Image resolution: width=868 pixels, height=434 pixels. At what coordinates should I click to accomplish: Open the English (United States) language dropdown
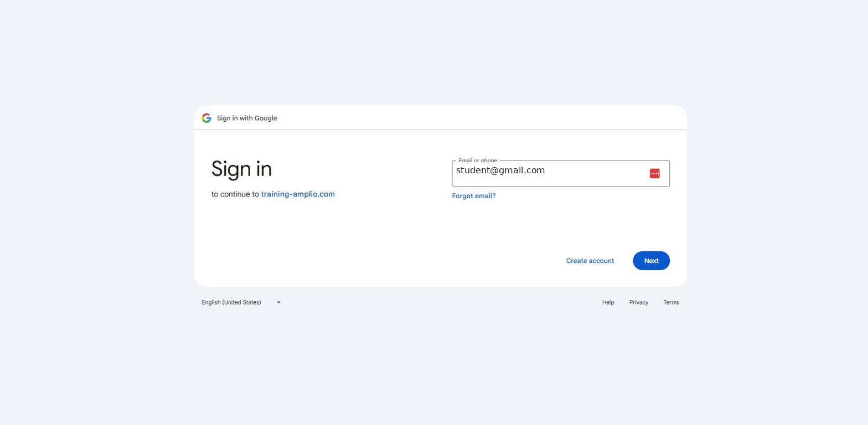[x=241, y=302]
